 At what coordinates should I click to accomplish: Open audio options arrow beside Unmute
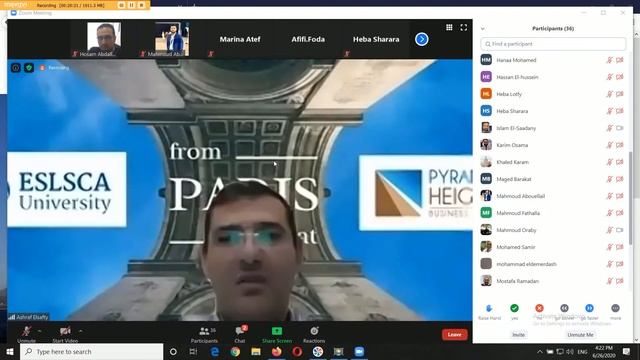pos(40,331)
